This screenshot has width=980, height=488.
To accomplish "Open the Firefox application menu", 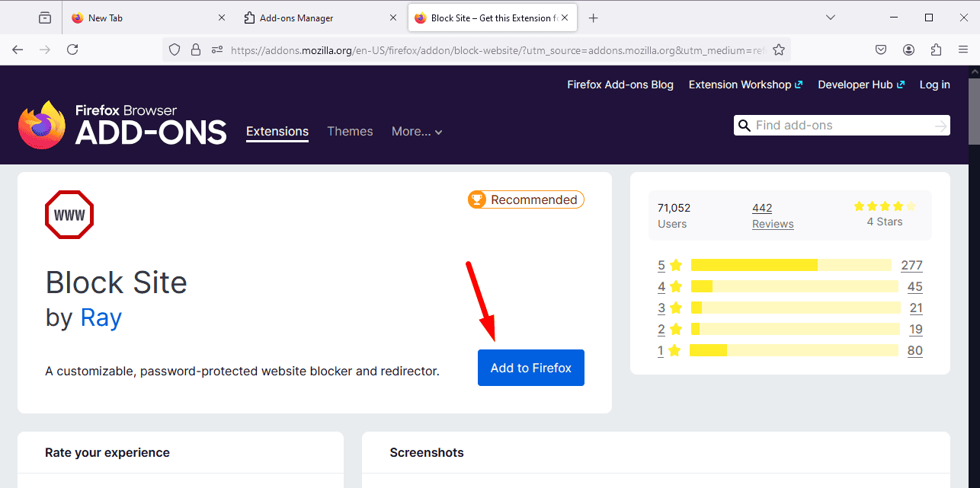I will tap(963, 49).
